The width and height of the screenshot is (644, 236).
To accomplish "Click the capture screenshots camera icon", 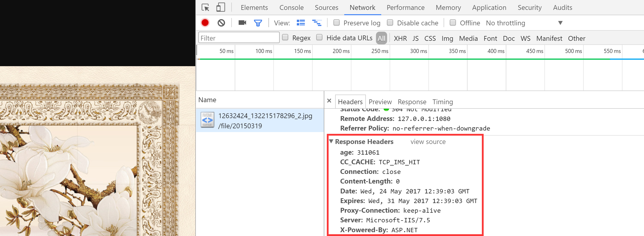I will click(x=242, y=23).
